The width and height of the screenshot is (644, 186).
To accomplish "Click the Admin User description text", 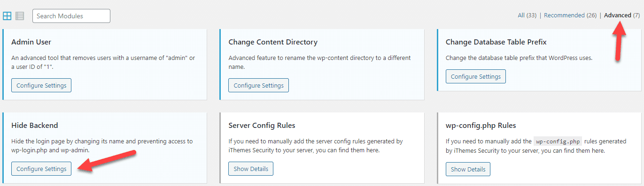I will click(x=103, y=62).
